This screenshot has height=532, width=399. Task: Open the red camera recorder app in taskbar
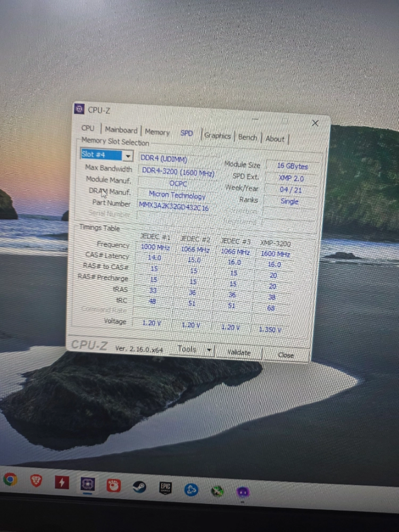[x=113, y=486]
